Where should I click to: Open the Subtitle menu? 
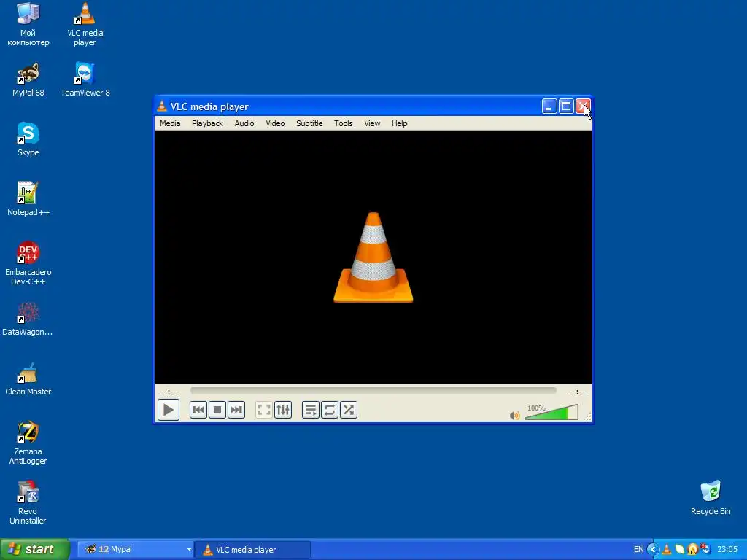tap(309, 123)
